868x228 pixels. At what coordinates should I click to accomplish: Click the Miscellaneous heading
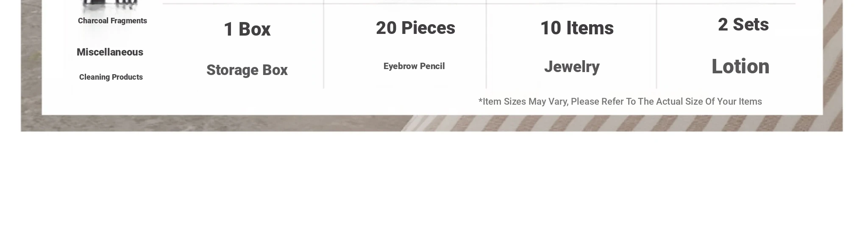point(110,52)
